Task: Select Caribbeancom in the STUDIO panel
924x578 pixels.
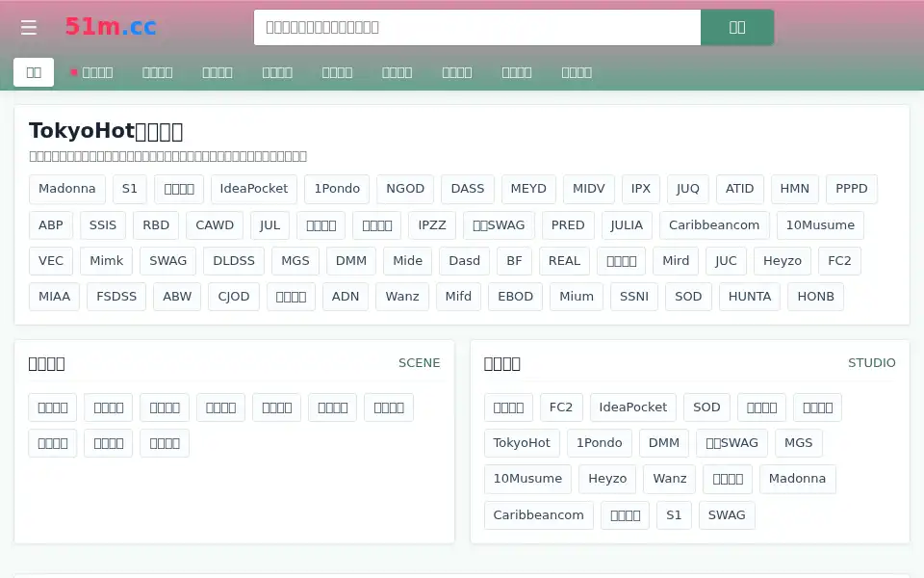Action: [x=539, y=515]
